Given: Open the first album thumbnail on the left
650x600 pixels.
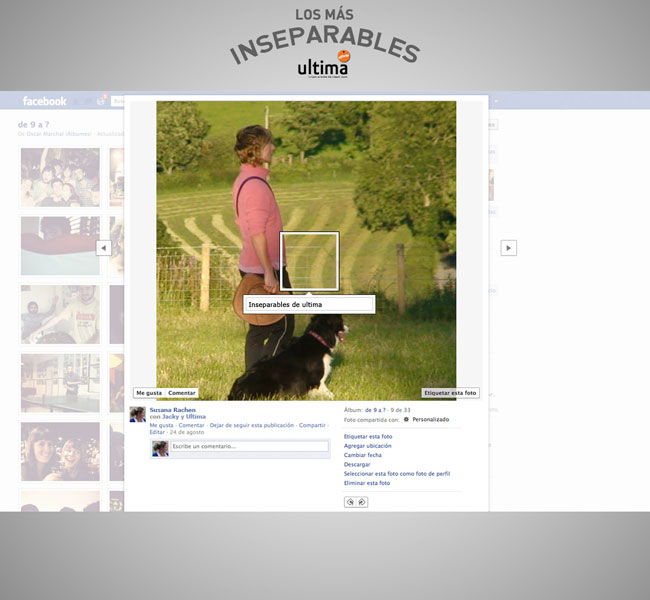Looking at the screenshot, I should click(60, 177).
